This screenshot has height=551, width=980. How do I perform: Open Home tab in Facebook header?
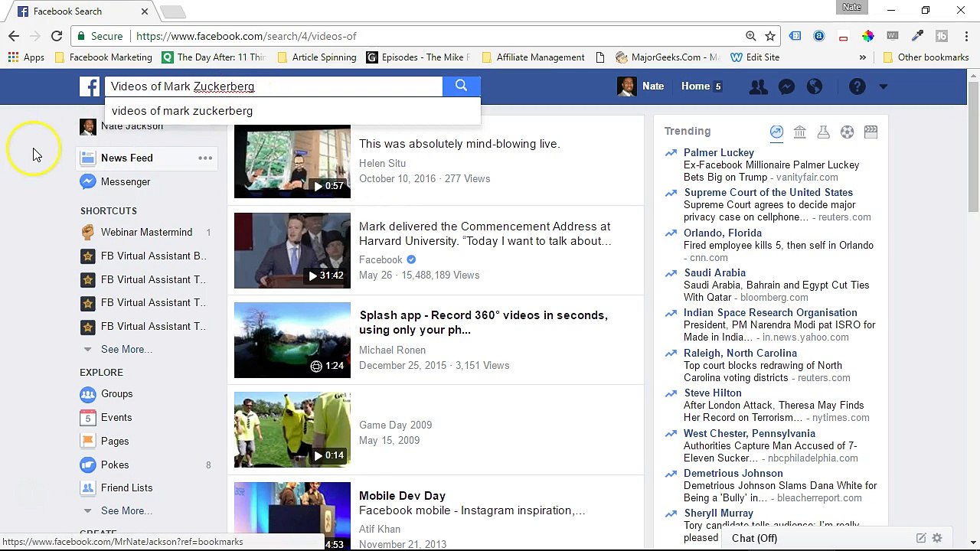point(701,86)
